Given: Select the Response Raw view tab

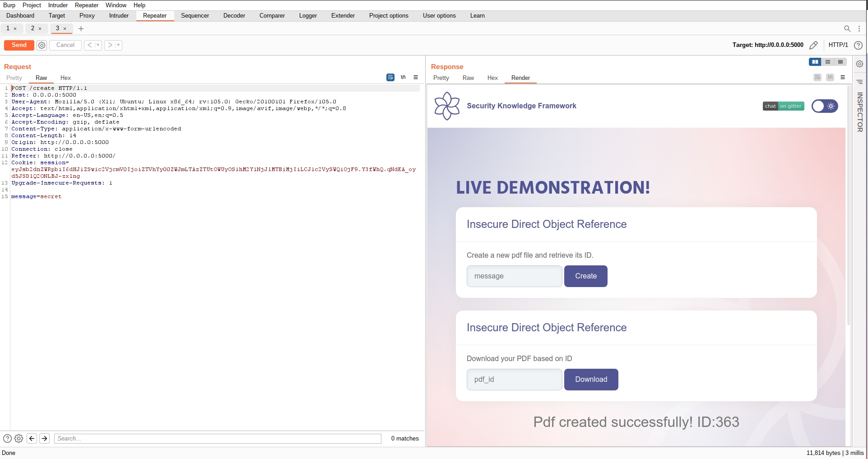Looking at the screenshot, I should 468,78.
